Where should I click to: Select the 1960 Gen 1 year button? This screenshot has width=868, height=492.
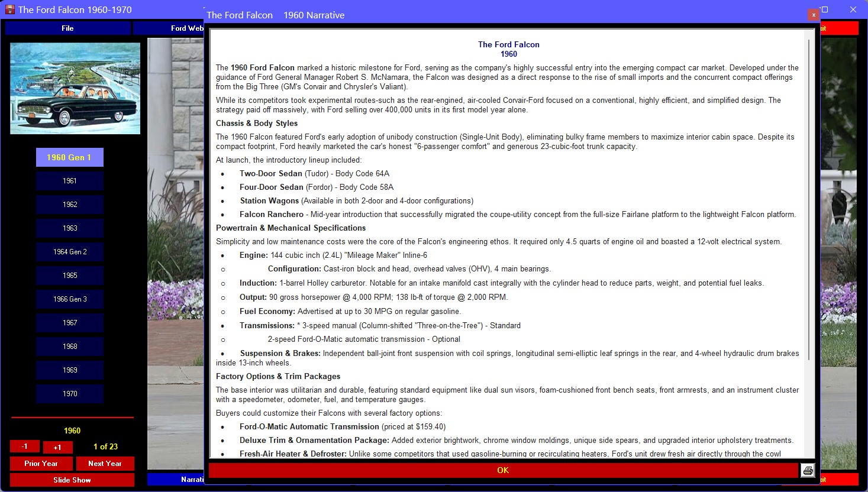70,157
